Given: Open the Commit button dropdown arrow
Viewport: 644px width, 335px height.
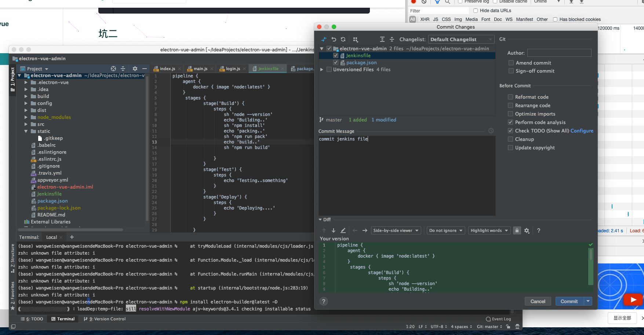Looking at the screenshot, I should 588,301.
